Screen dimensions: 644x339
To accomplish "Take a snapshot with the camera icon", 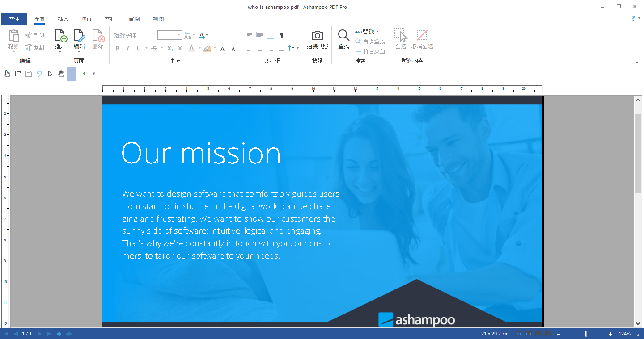I will coord(318,35).
